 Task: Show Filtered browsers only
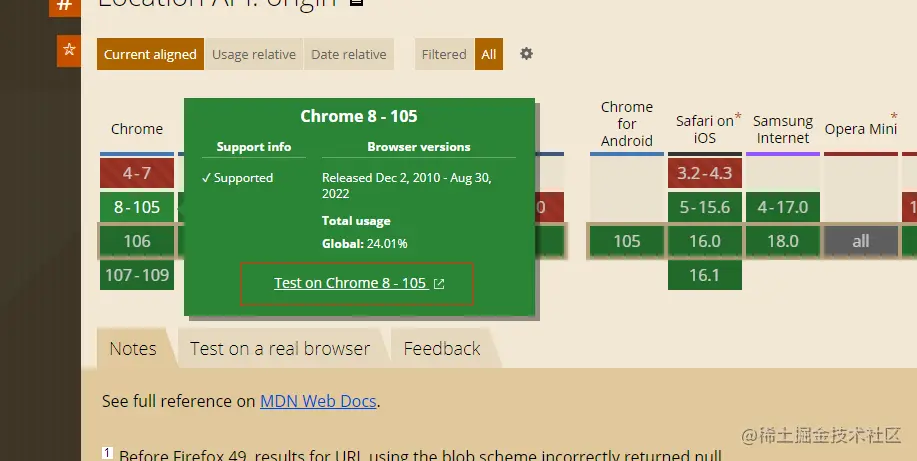coord(444,54)
